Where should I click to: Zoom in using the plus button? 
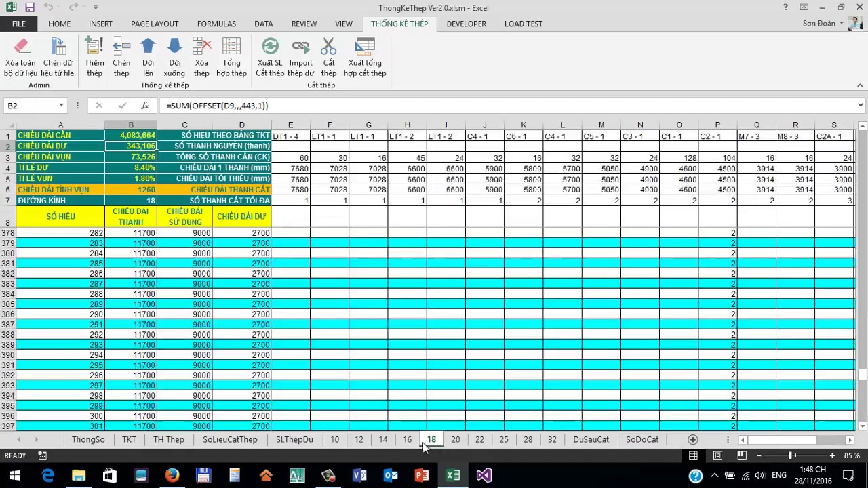832,455
